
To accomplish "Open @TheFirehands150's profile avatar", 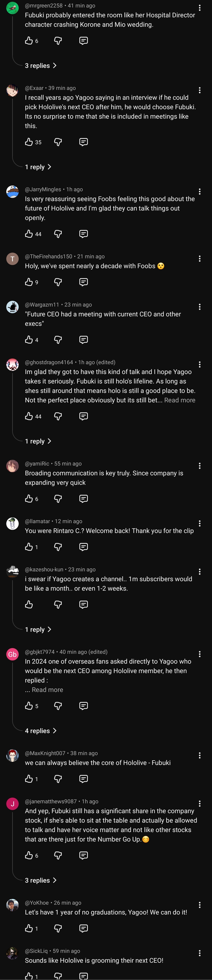I will [x=13, y=259].
